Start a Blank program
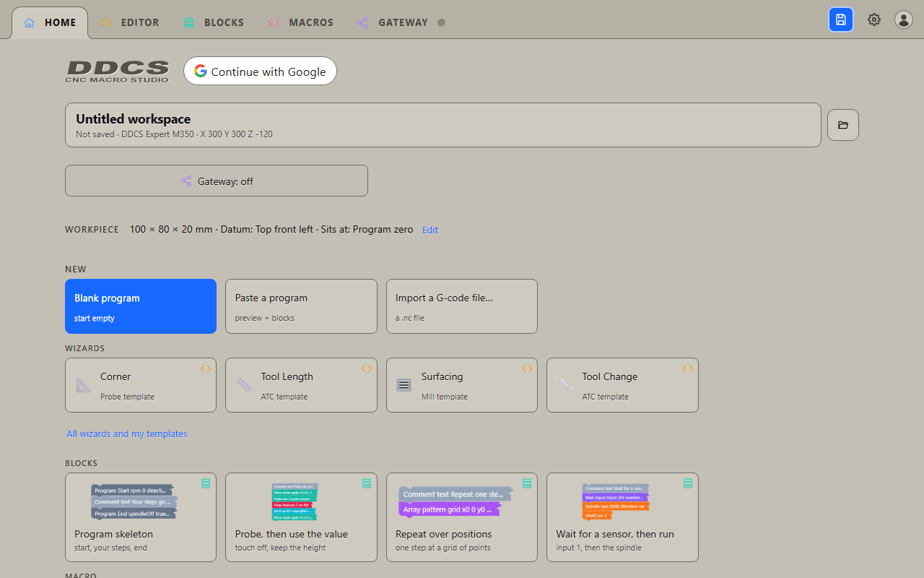Screen dimensions: 924x578 (x=141, y=306)
